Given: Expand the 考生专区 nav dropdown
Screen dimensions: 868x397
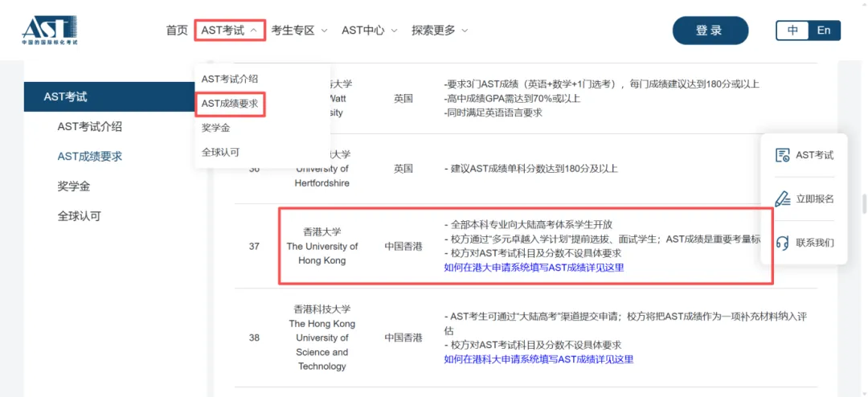Looking at the screenshot, I should pos(300,31).
